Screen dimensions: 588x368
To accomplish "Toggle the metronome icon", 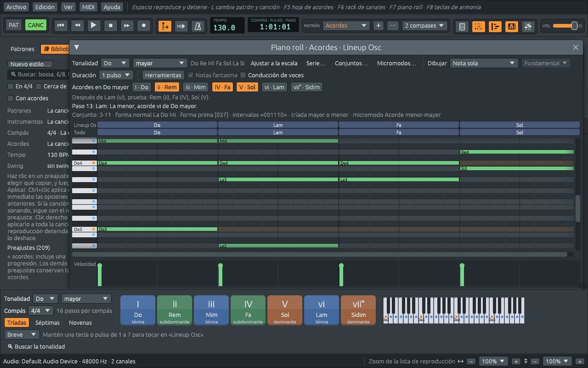I will (198, 26).
